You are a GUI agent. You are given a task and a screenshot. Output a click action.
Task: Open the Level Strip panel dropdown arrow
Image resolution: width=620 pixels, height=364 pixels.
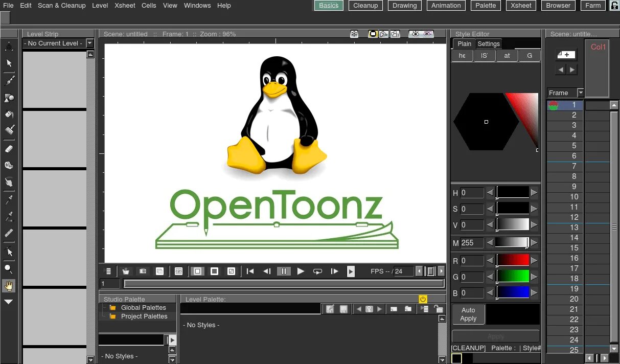(90, 43)
